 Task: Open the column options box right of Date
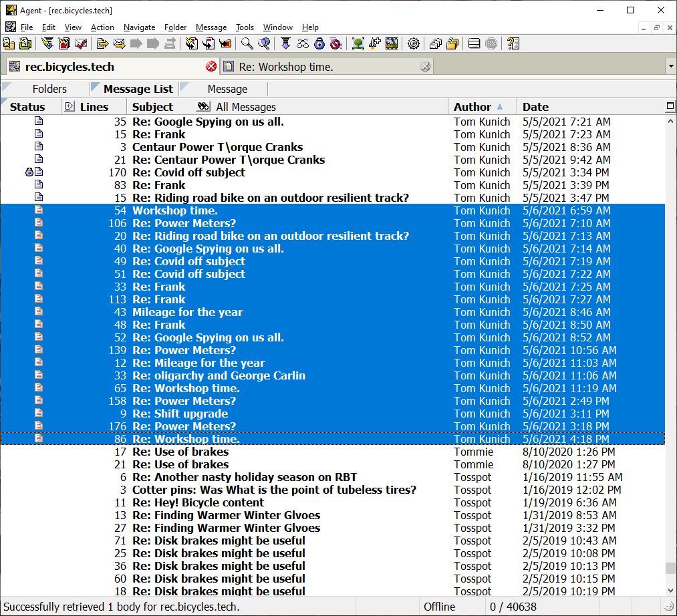point(670,106)
